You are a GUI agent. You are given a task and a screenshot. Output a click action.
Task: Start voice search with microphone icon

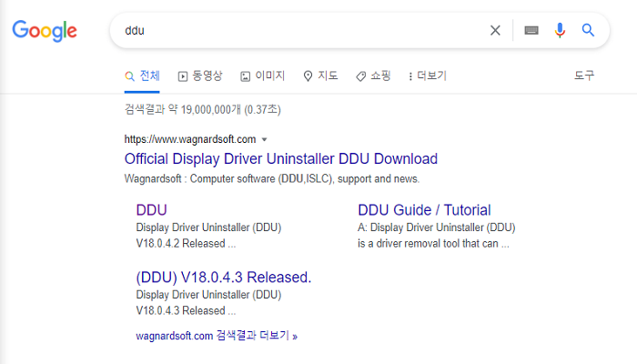(560, 30)
